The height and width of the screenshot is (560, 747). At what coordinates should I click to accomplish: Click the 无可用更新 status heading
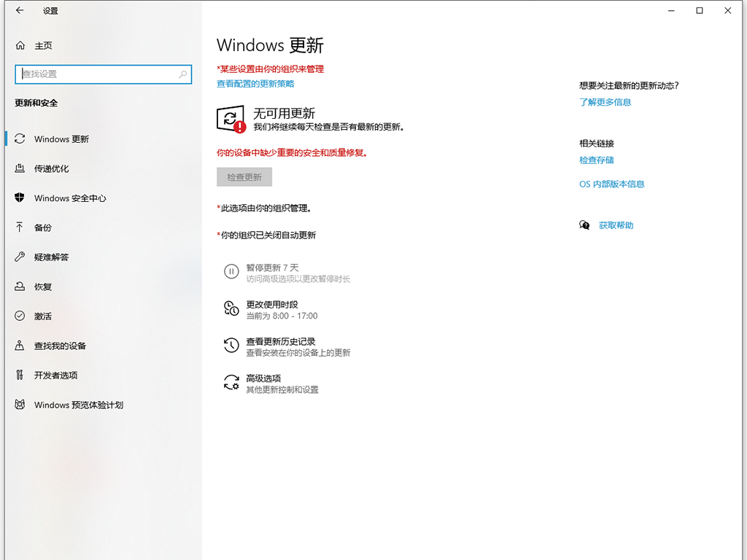284,113
